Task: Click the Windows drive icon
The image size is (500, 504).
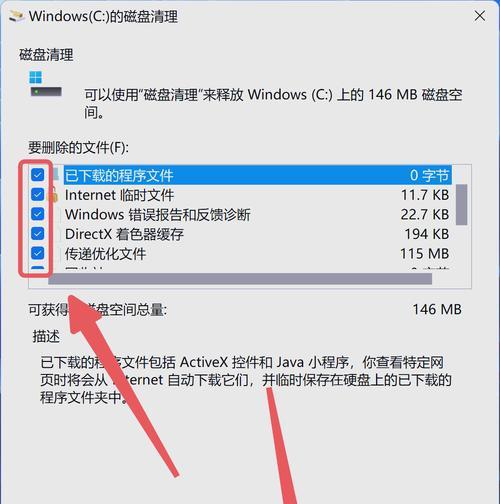Action: 45,84
